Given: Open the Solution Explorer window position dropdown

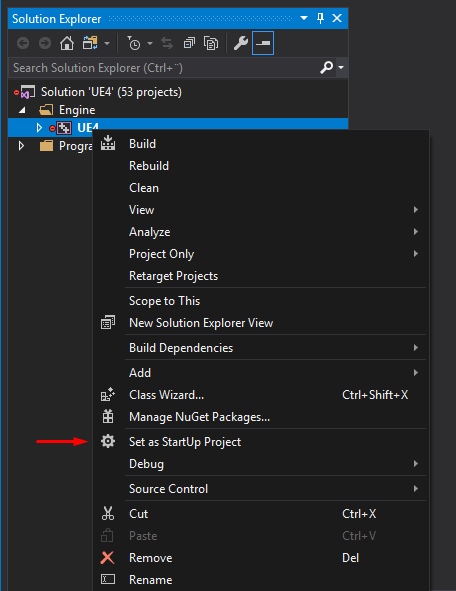Looking at the screenshot, I should [304, 18].
